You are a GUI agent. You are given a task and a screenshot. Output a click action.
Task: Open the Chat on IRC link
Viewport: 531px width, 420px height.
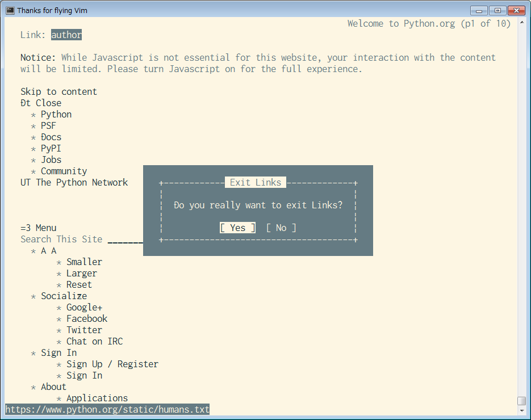point(94,341)
